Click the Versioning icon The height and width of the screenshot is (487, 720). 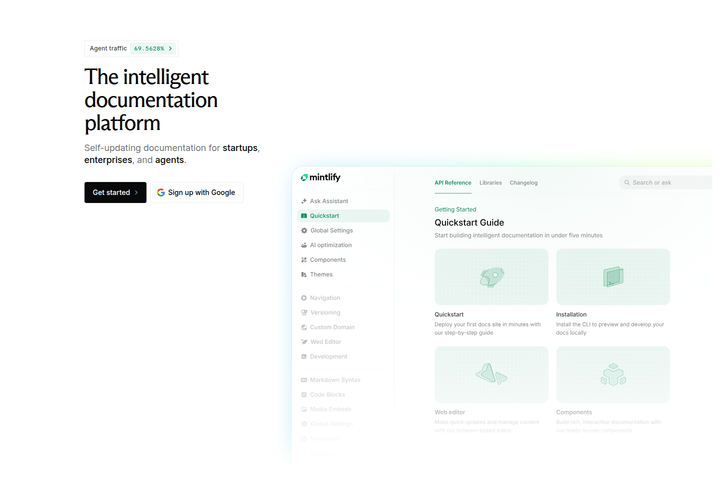click(304, 313)
